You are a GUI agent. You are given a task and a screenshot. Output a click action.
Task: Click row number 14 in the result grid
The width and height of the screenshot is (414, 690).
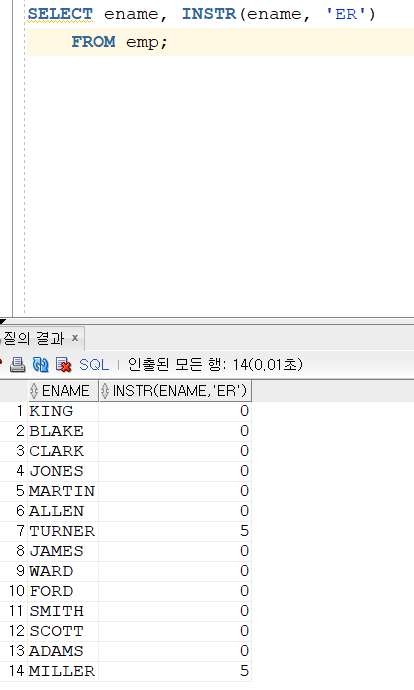(x=16, y=671)
